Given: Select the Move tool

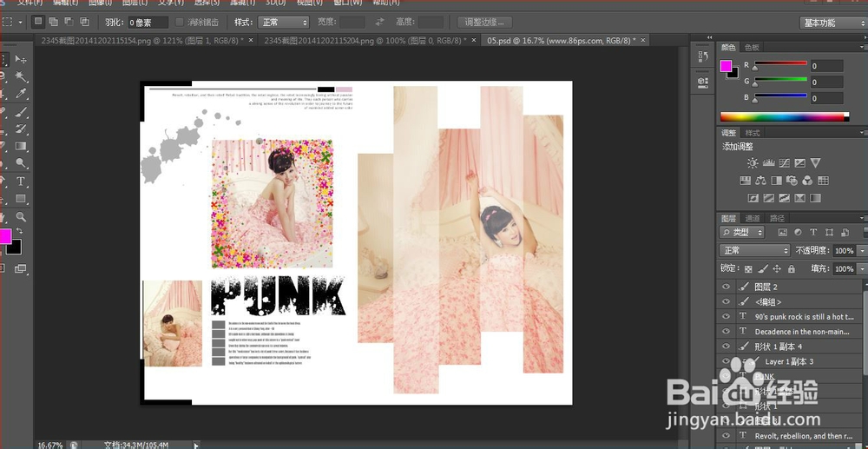Looking at the screenshot, I should click(x=21, y=59).
